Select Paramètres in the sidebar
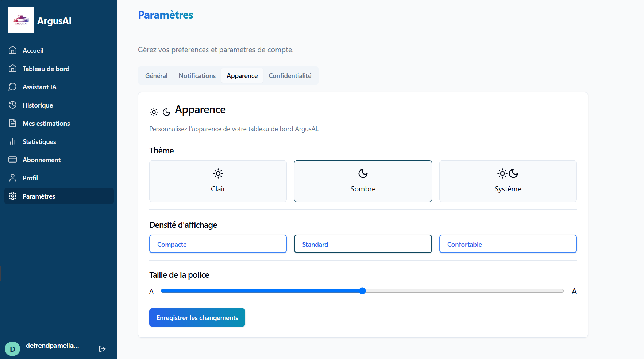Viewport: 644px width, 359px height. point(59,196)
